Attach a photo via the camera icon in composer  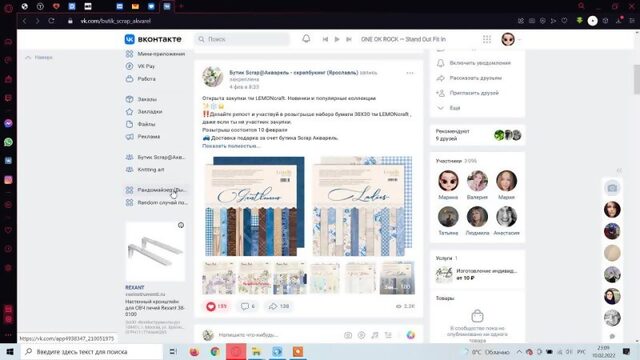point(348,335)
